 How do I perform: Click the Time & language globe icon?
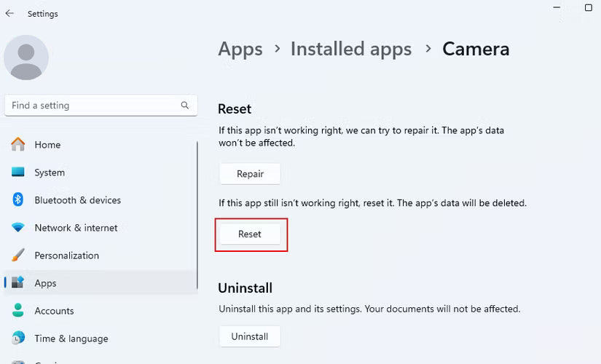[18, 339]
